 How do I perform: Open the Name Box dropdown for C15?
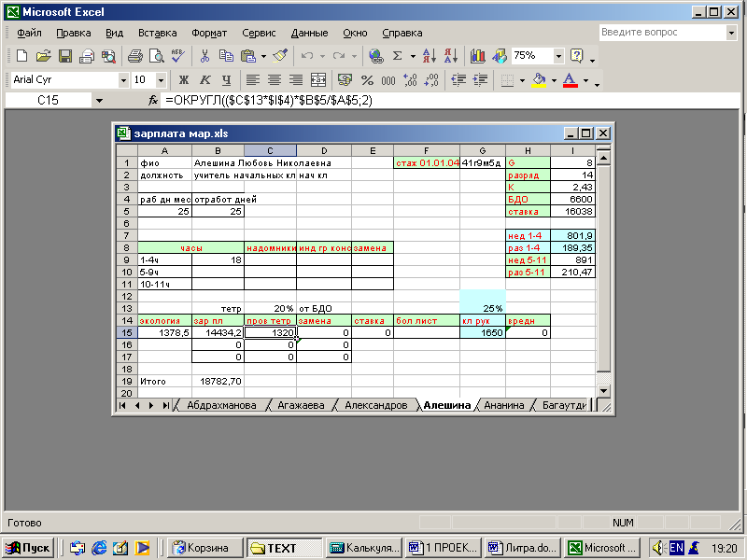[98, 100]
